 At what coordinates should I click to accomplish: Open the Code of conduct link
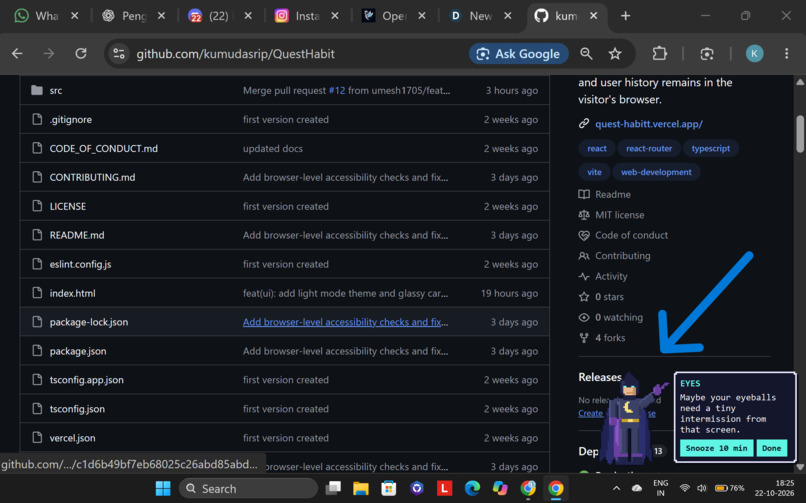623,235
